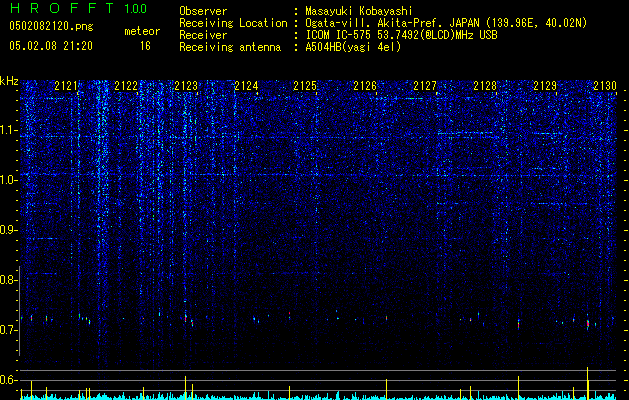
Task: Click the kHz axis unit label
Action: [9, 81]
